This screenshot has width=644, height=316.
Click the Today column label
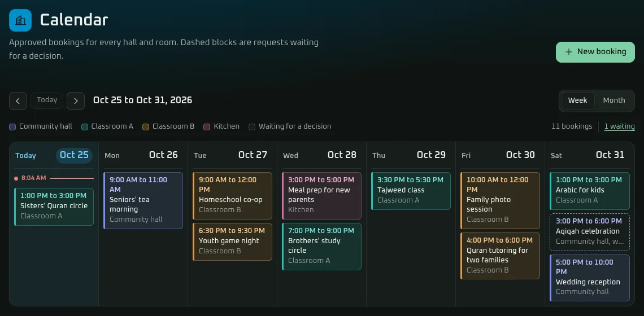tap(25, 156)
